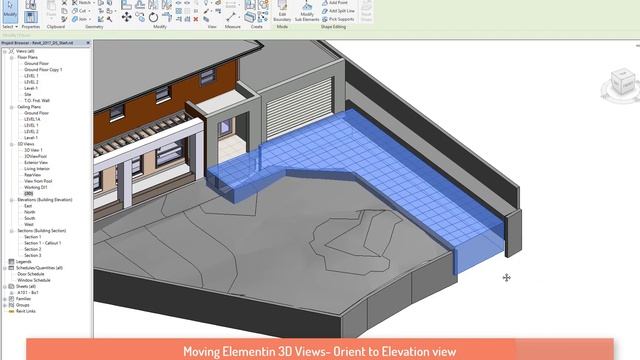640x360 pixels.
Task: Expand the Families node
Action: 5,299
